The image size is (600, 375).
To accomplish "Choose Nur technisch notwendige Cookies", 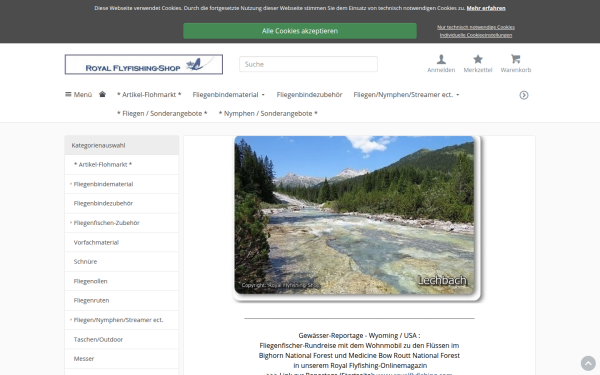I will tap(476, 27).
